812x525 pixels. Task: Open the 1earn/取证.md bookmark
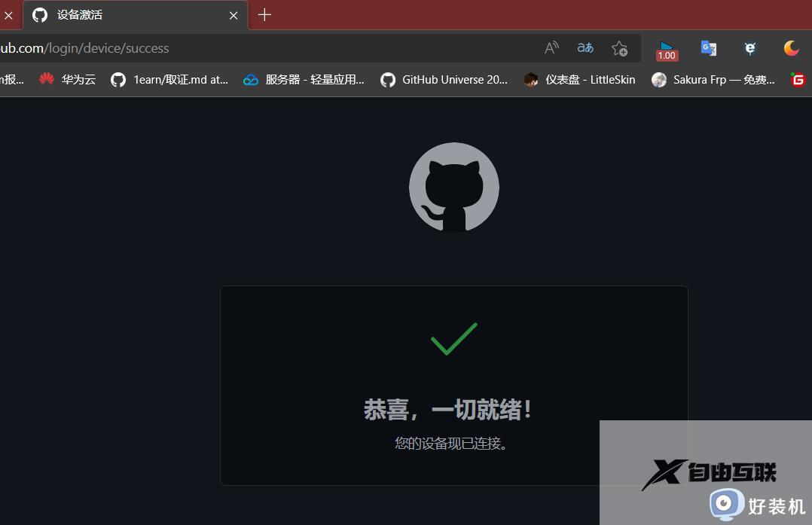169,79
